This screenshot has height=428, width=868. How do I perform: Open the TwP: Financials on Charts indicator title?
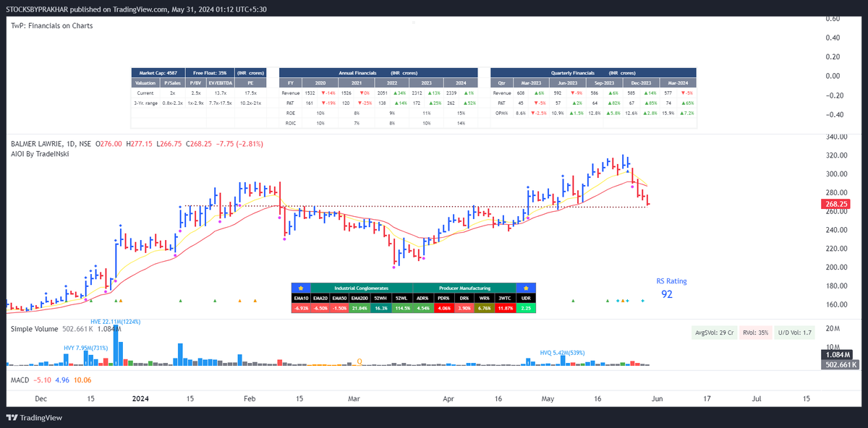click(51, 25)
